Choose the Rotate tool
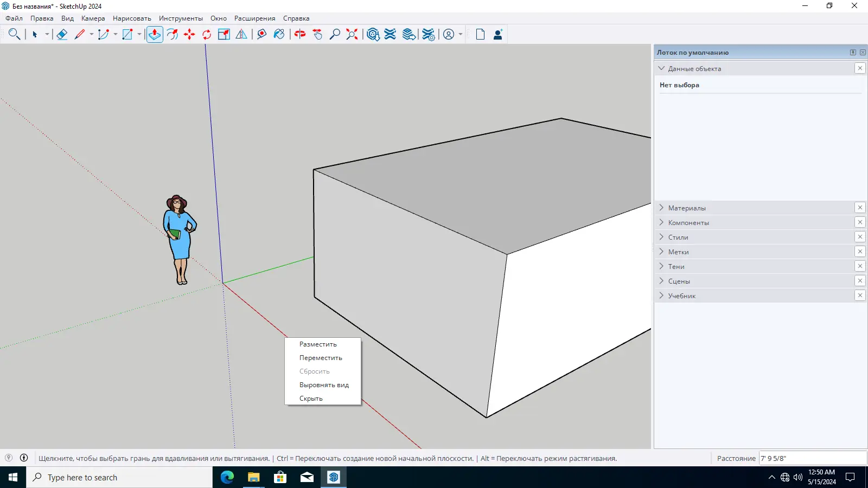 tap(207, 35)
